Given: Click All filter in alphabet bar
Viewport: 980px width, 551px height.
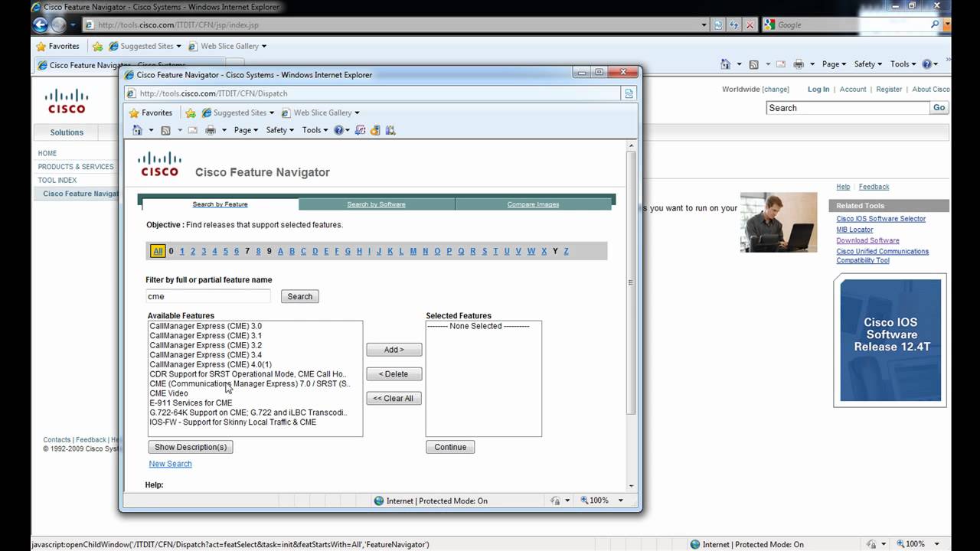Looking at the screenshot, I should 158,251.
